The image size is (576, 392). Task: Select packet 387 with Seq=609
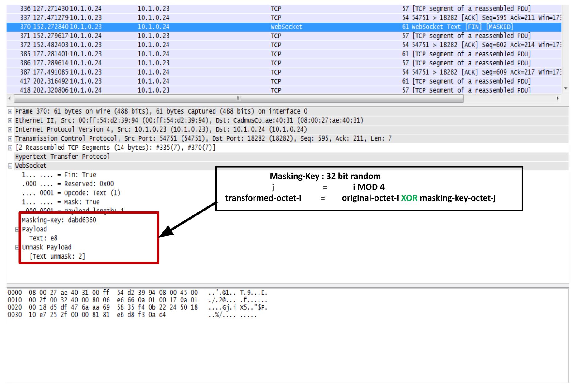tap(284, 72)
